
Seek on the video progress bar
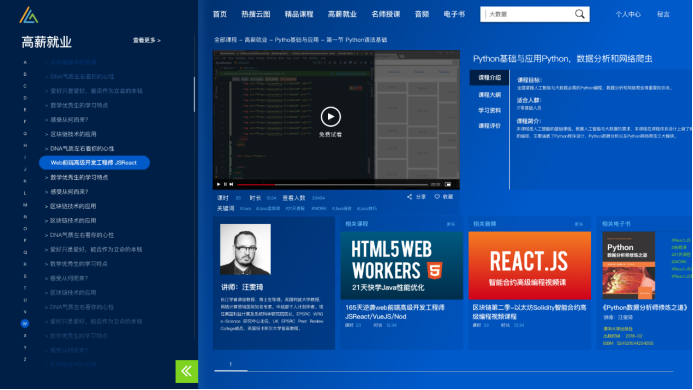tap(332, 184)
